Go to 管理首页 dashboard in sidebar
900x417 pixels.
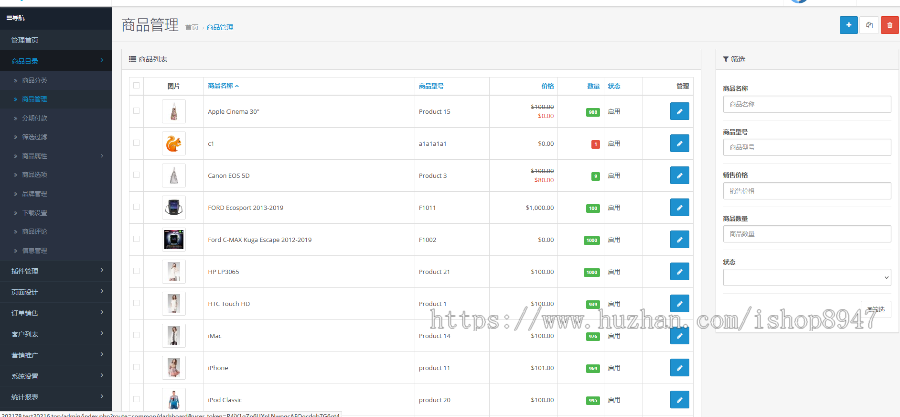pos(56,40)
